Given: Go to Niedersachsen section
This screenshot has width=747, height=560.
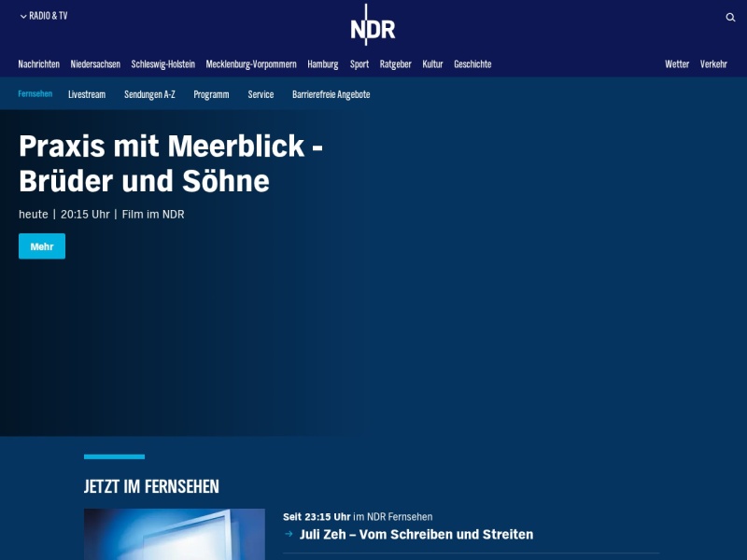Looking at the screenshot, I should (x=95, y=64).
